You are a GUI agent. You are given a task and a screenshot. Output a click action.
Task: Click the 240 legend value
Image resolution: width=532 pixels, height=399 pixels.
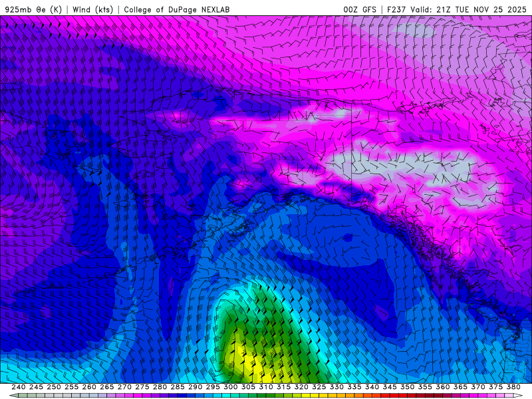click(x=19, y=387)
